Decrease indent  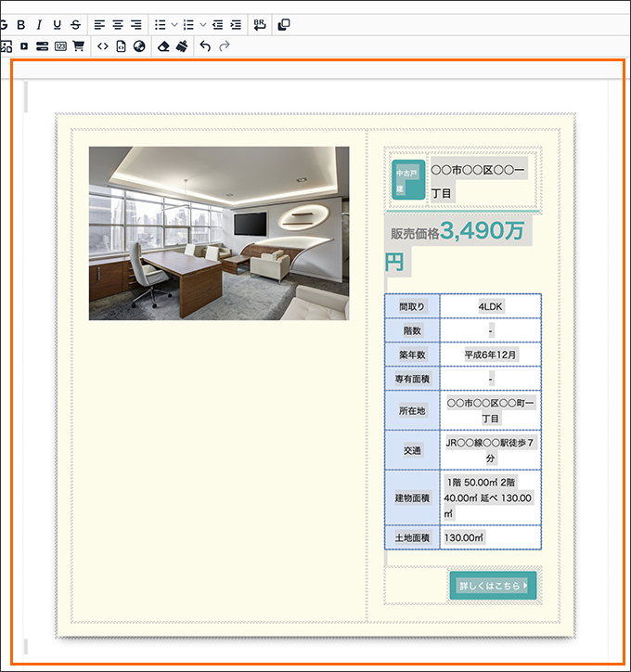pyautogui.click(x=218, y=25)
